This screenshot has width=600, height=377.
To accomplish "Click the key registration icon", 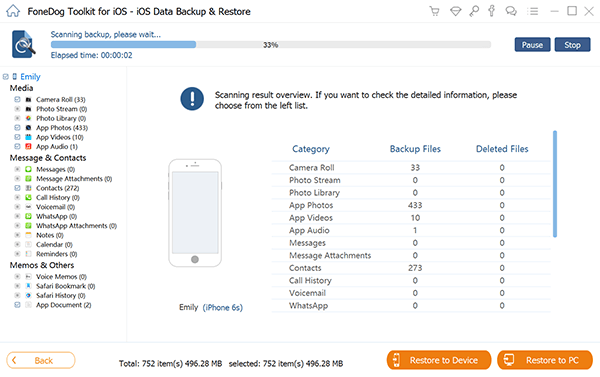I will 474,11.
